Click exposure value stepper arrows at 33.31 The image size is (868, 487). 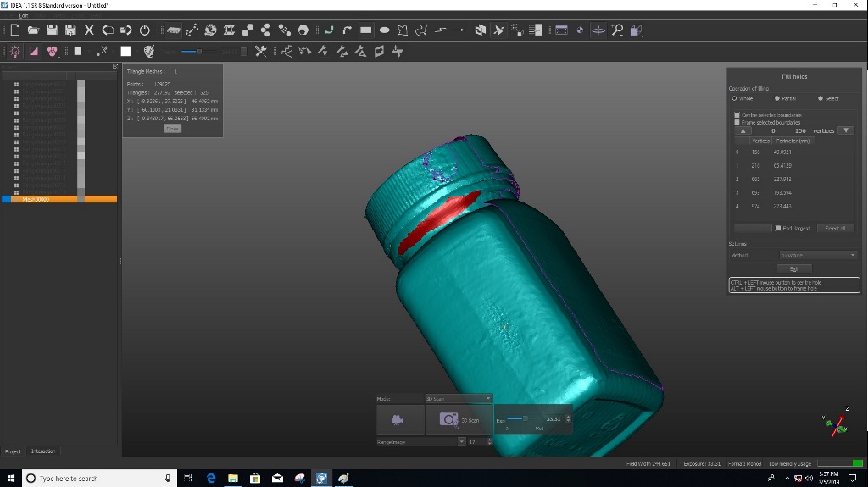click(x=568, y=419)
